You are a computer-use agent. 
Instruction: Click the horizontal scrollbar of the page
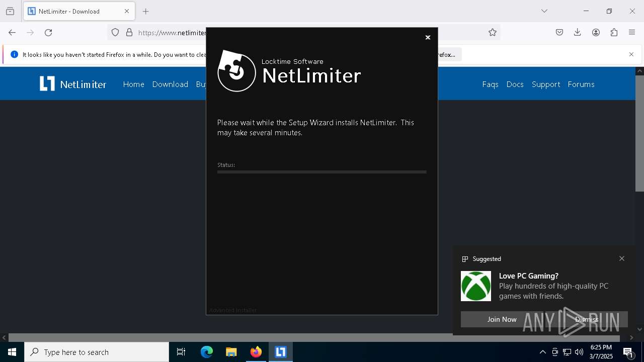coord(314,338)
